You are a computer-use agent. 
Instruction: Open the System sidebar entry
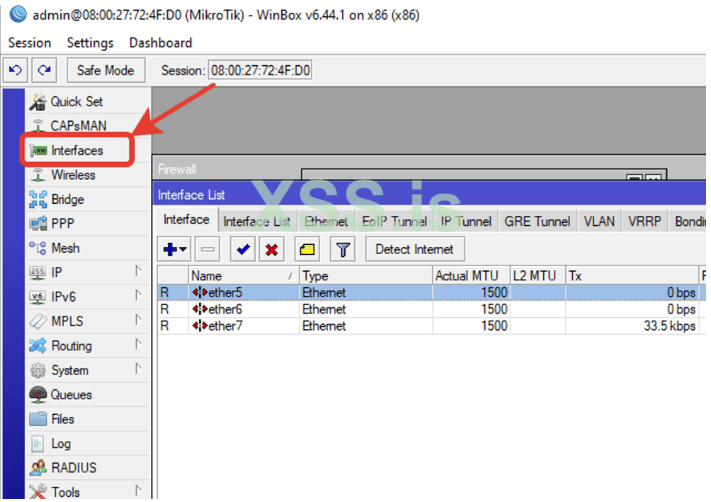88,370
